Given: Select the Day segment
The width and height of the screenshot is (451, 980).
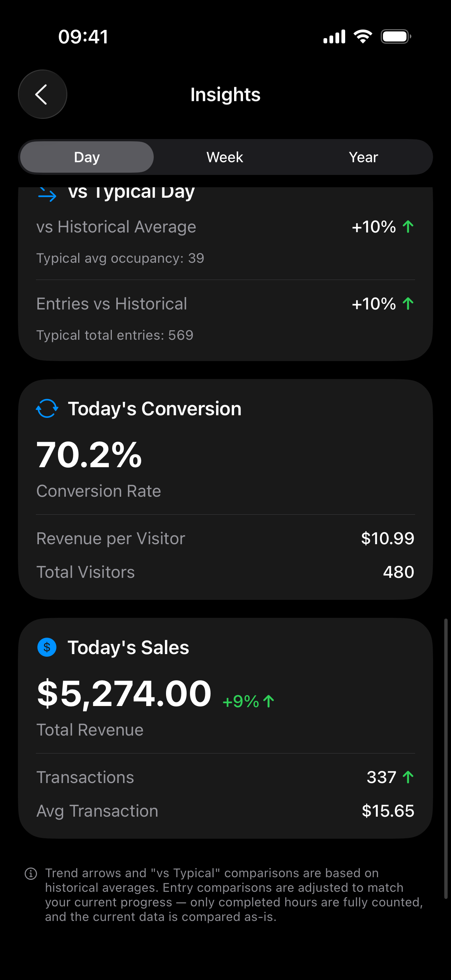Looking at the screenshot, I should (x=87, y=157).
